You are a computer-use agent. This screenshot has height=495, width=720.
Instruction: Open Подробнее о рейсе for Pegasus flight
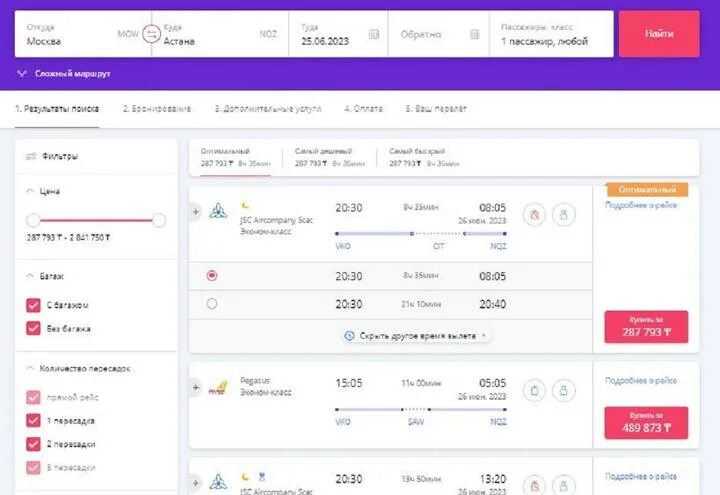tap(641, 380)
